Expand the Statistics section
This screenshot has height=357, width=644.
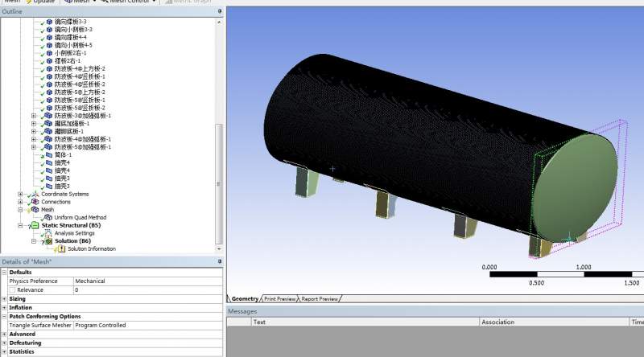point(4,351)
